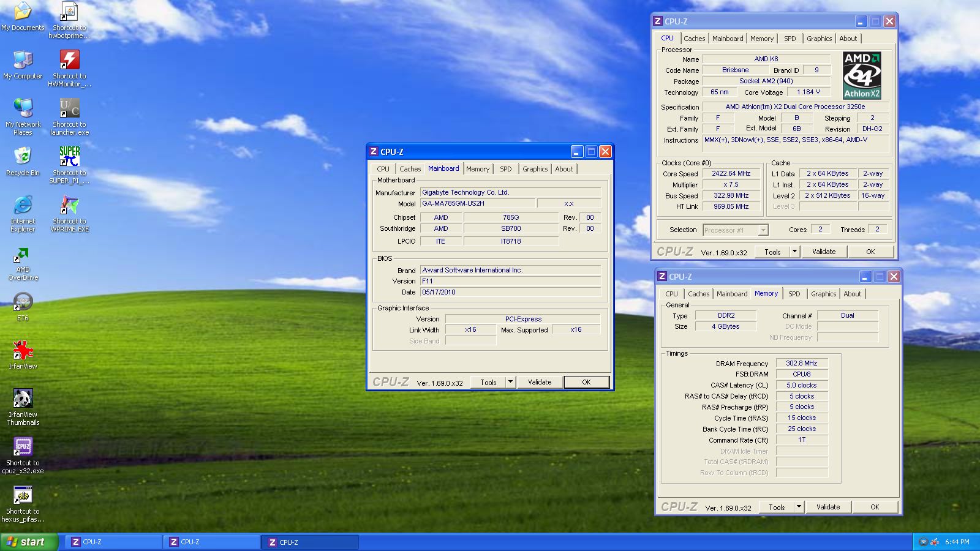Open the ET6 desktop icon
Viewport: 980px width, 551px height.
tap(23, 307)
